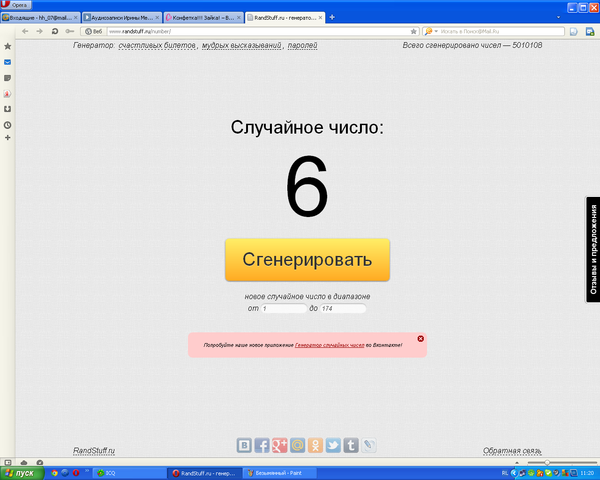Open the Downloads panel in sidebar
600x480 pixels.
click(x=8, y=109)
